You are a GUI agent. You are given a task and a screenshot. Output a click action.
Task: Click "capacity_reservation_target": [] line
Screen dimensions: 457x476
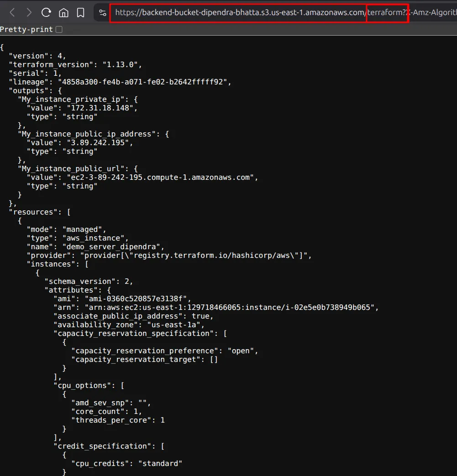pyautogui.click(x=145, y=360)
